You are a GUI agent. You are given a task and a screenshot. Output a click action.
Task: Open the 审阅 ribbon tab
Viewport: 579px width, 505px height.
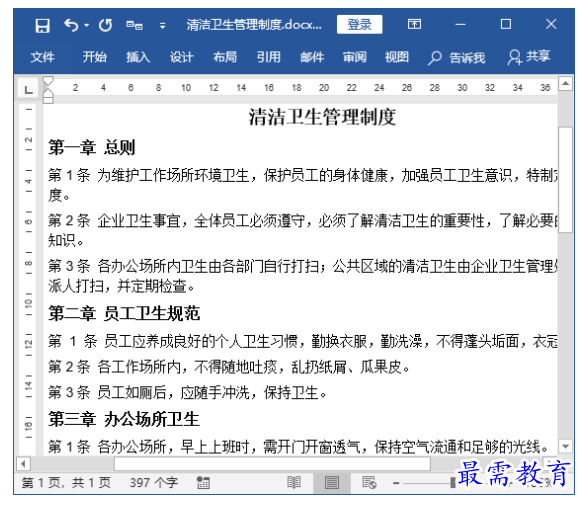click(354, 57)
